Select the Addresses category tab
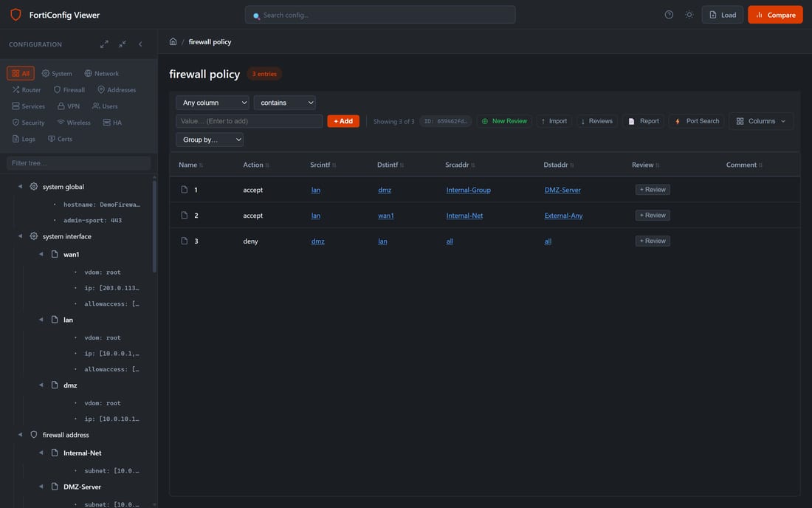Screen dimensions: 812x508 (x=117, y=89)
